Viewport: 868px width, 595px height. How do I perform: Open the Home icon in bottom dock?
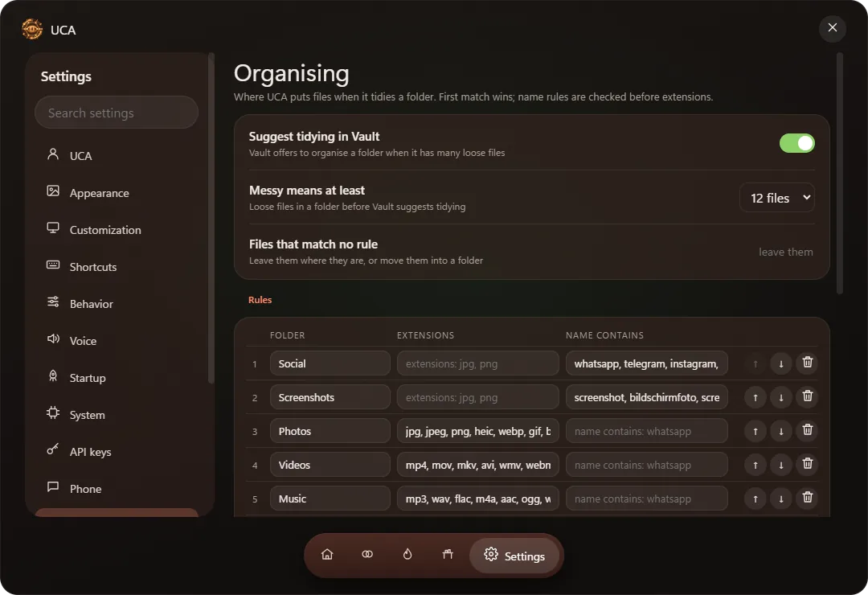pyautogui.click(x=327, y=555)
